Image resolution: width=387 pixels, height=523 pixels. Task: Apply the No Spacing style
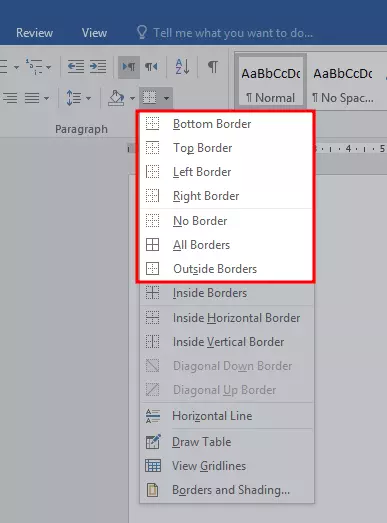(x=343, y=82)
